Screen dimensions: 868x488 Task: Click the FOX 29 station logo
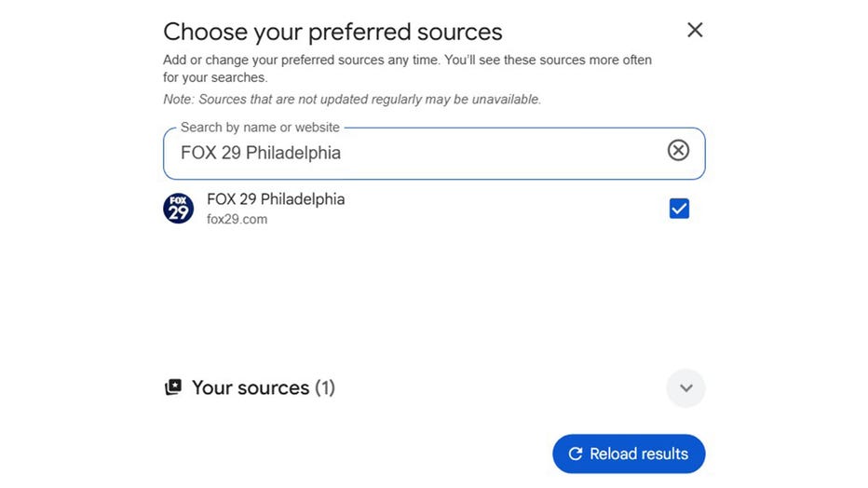tap(179, 209)
